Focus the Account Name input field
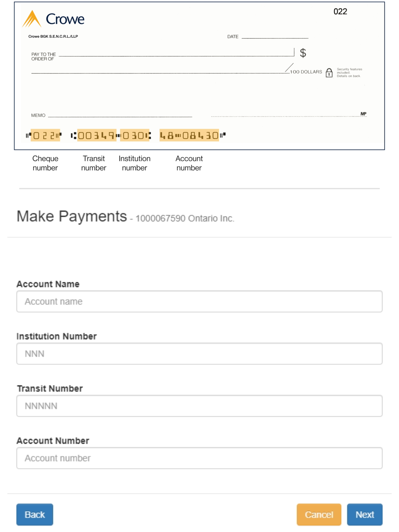Screen dimensions: 399x532 pyautogui.click(x=199, y=301)
